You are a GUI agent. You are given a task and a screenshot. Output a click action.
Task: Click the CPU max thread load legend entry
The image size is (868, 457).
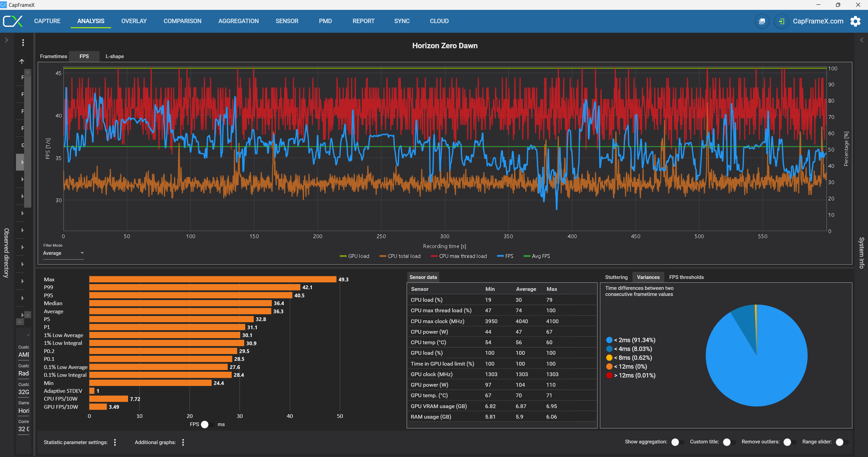coord(459,256)
